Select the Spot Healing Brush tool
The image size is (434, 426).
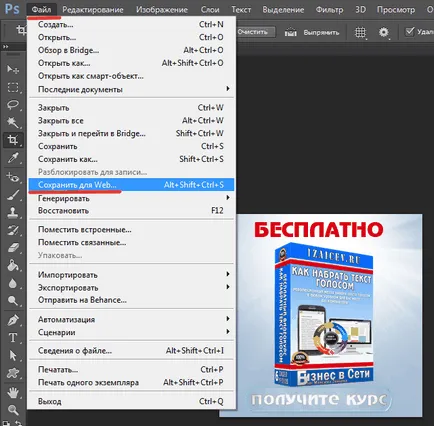coord(13,177)
